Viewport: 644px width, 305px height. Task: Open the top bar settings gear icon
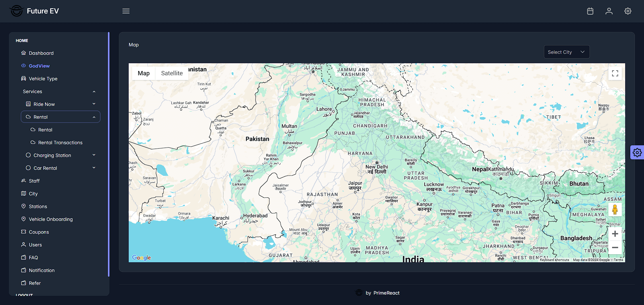[x=628, y=11]
